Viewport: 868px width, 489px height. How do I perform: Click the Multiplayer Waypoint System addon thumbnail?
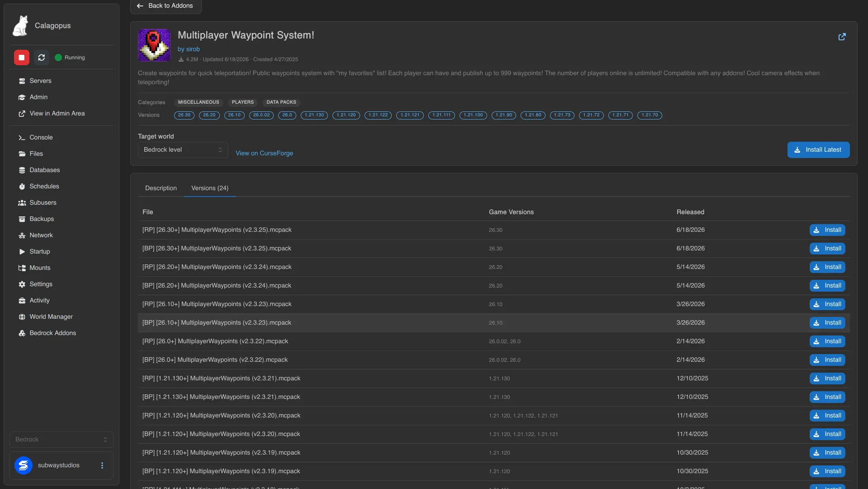coord(154,45)
